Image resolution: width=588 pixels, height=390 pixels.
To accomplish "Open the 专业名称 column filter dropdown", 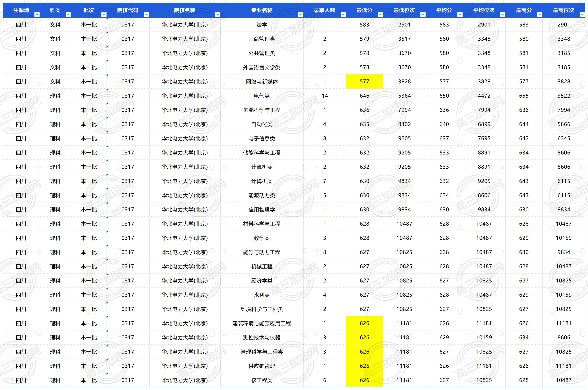I will pyautogui.click(x=301, y=15).
